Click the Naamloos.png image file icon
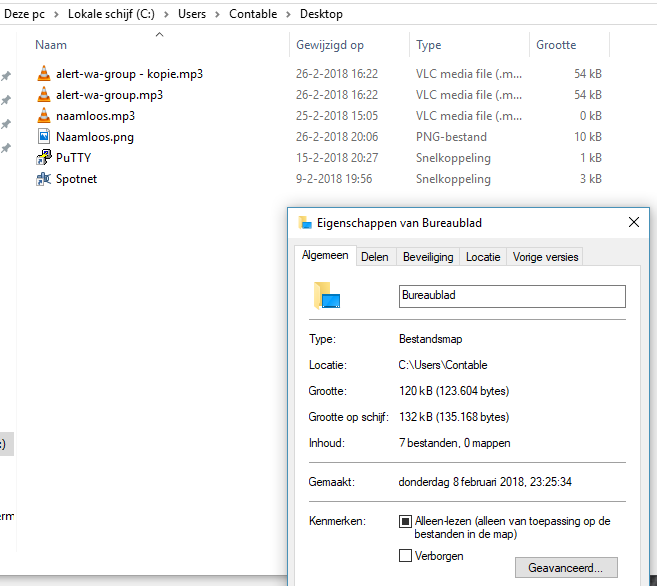Screen dimensions: 657x586 click(x=43, y=137)
